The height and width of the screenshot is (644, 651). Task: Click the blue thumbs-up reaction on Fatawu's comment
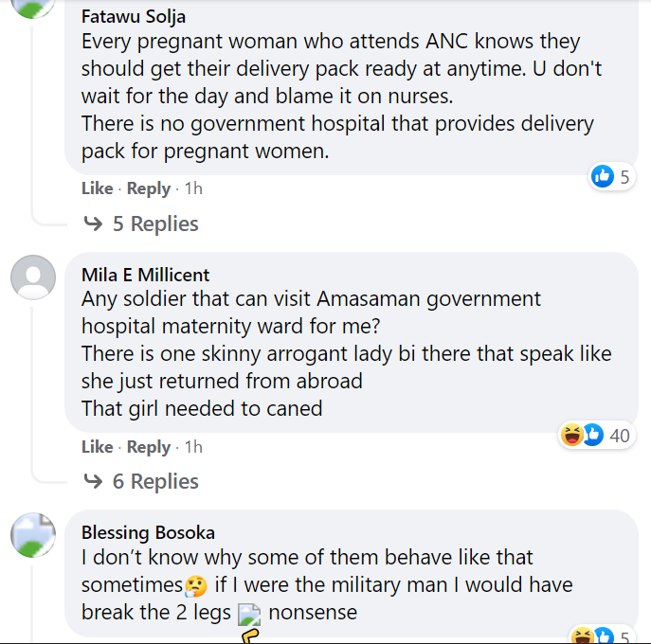pyautogui.click(x=603, y=176)
